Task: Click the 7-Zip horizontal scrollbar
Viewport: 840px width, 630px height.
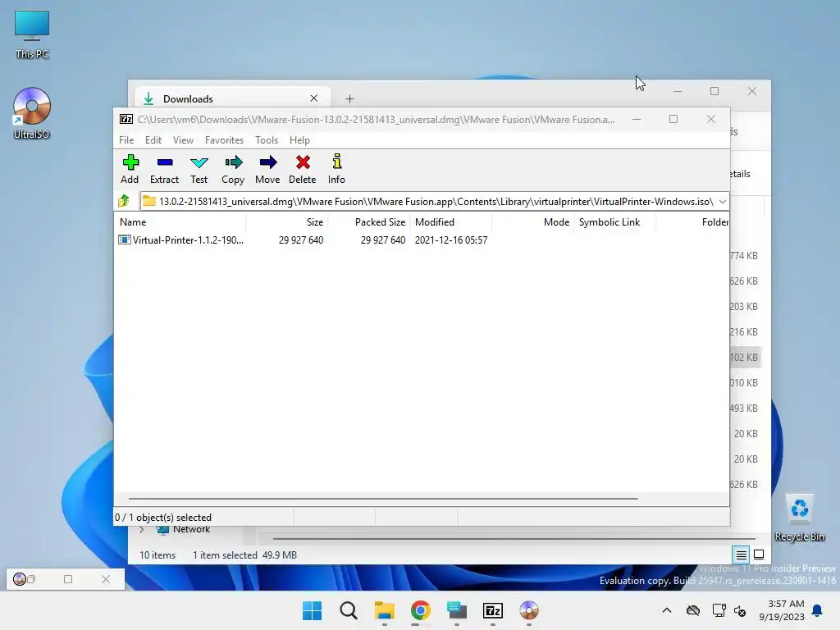Action: [383, 498]
